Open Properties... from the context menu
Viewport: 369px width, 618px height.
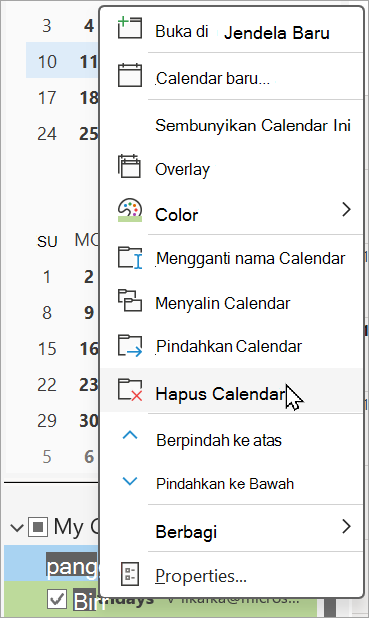click(x=232, y=575)
